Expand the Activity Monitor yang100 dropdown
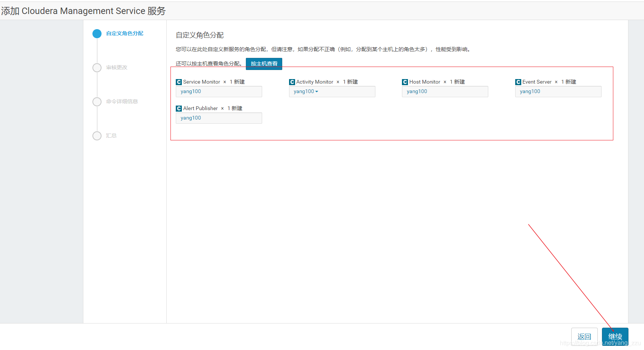The height and width of the screenshot is (350, 644). pos(332,92)
